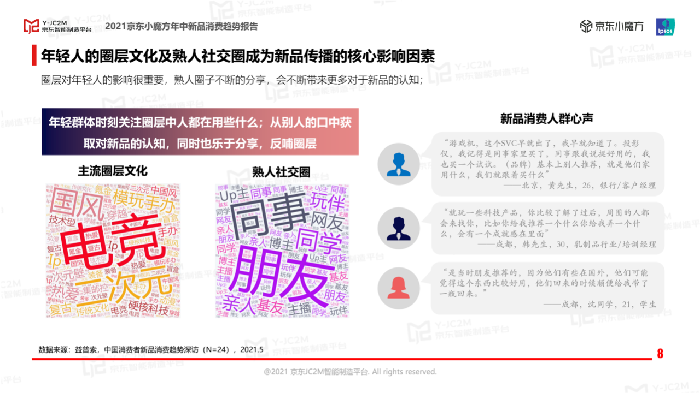
Task: Click the 熟人社交圈 word cloud image
Action: tap(282, 251)
